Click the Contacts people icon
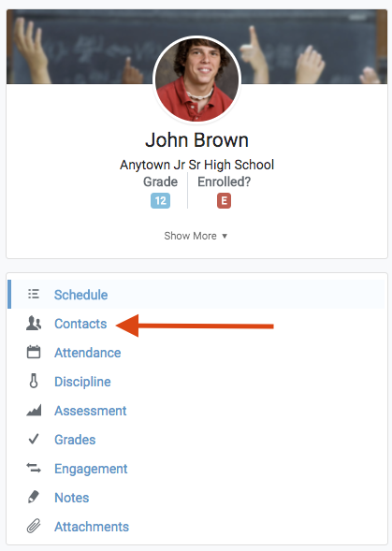Screen dimensions: 392x551 click(x=34, y=323)
